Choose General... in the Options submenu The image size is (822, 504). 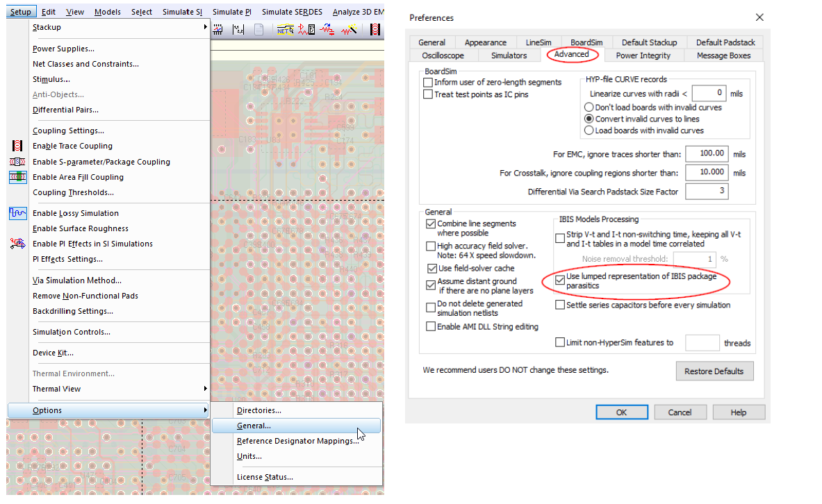[296, 426]
